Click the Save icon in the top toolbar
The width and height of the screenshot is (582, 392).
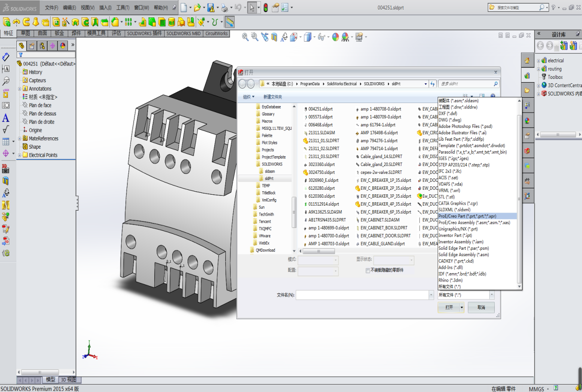[210, 7]
